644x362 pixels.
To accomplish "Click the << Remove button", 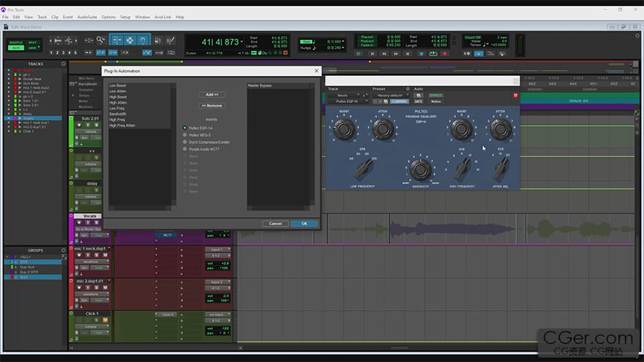I will tap(212, 106).
